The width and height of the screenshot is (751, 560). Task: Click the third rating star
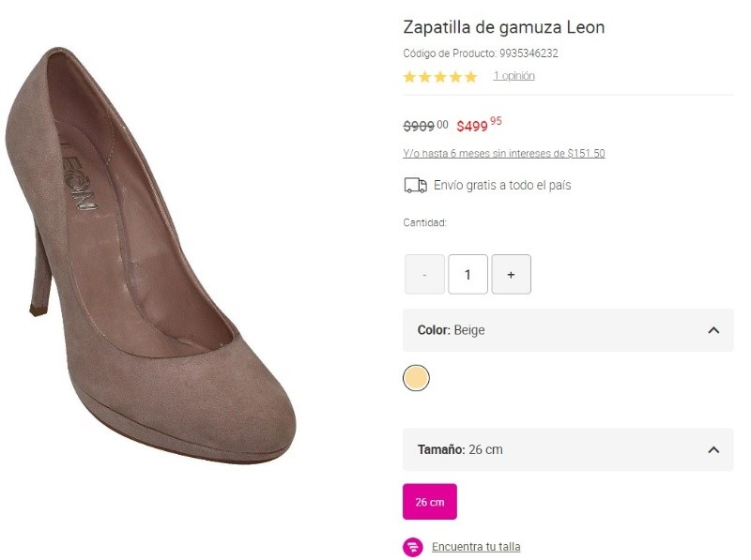440,77
